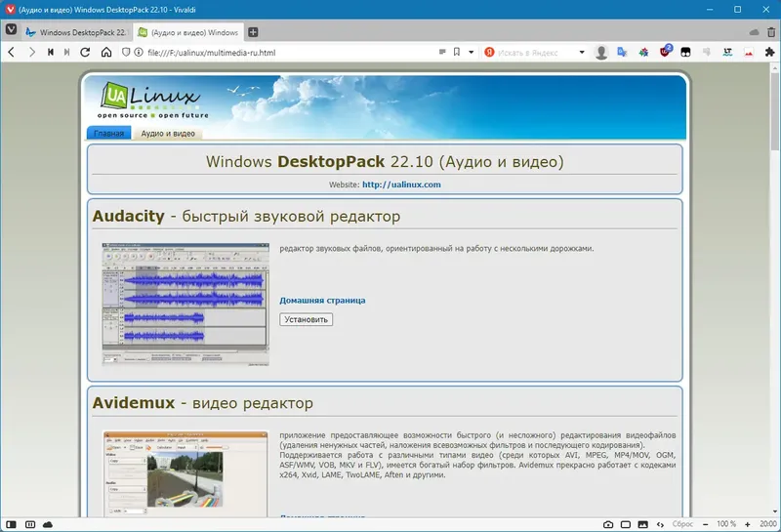
Task: Expand the bookmark dropdown arrow
Action: click(x=472, y=53)
